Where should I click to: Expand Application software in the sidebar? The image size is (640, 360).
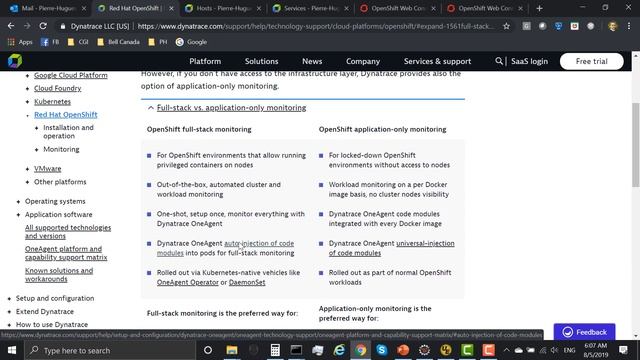tap(18, 215)
